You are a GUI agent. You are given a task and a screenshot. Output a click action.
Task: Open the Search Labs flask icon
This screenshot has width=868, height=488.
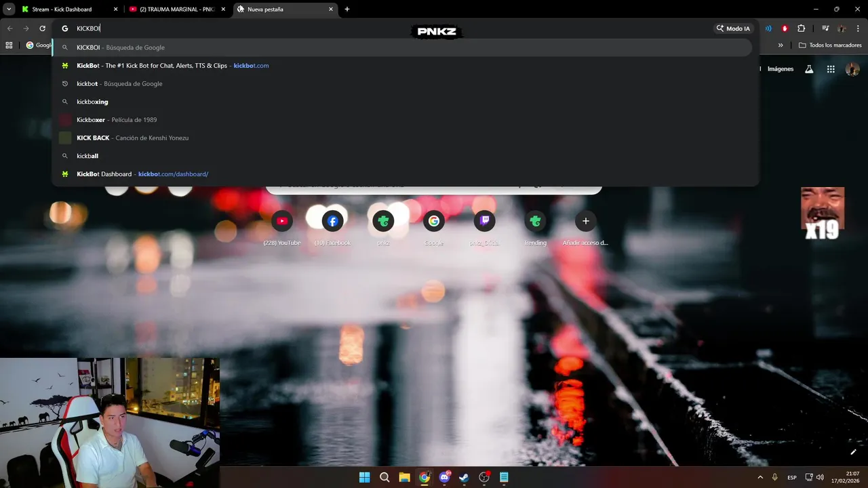809,69
